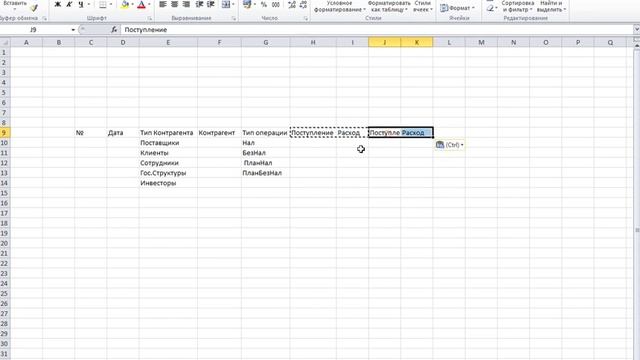
Task: Open Число dialog launcher
Action: click(x=306, y=19)
